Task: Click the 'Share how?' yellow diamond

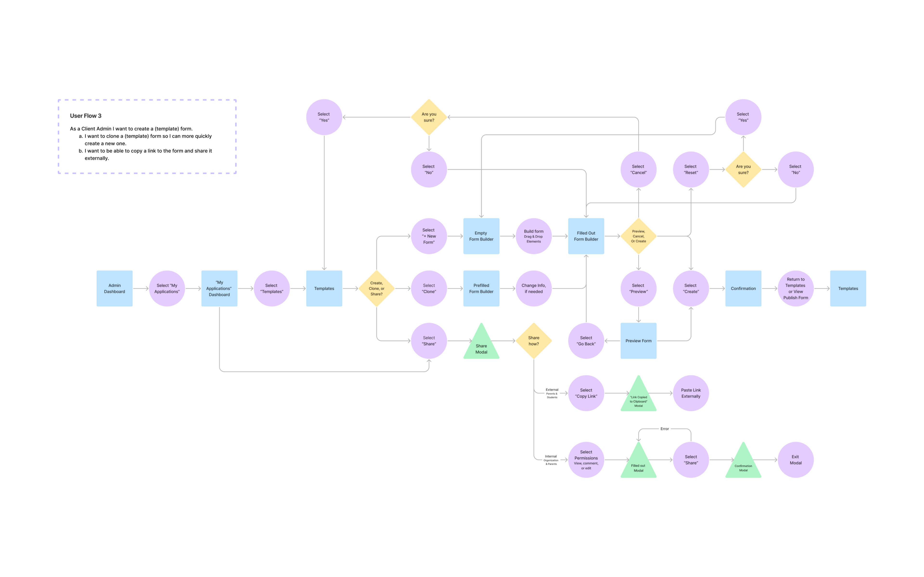Action: [533, 340]
